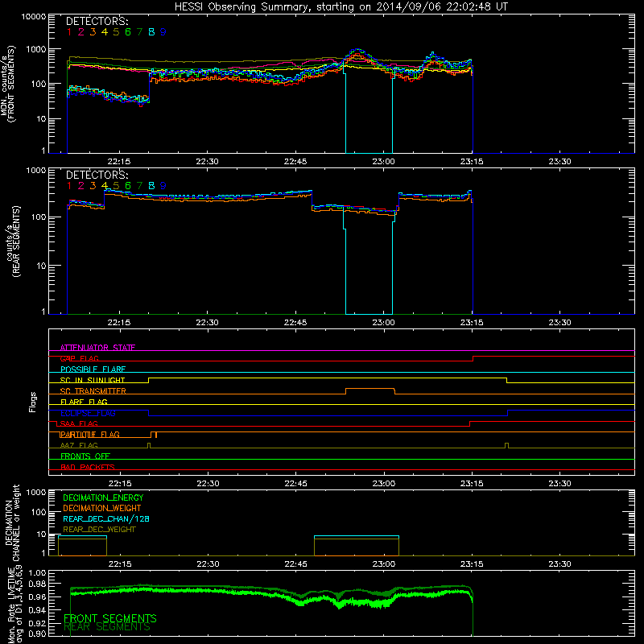The image size is (644, 644).
Task: Click the 0.94 tick on the livetime axis
Action: [37, 610]
